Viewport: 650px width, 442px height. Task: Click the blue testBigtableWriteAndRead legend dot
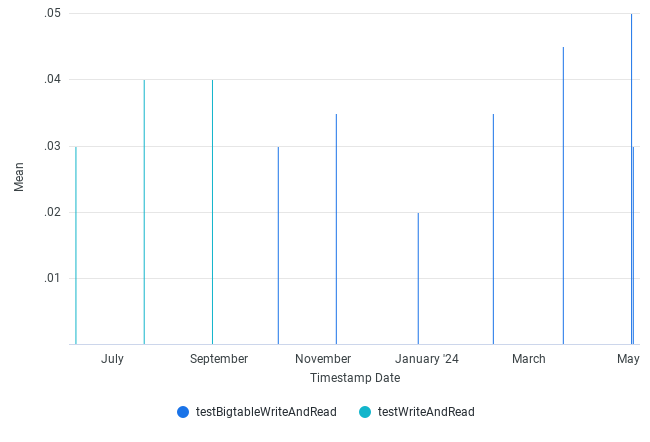[x=182, y=411]
